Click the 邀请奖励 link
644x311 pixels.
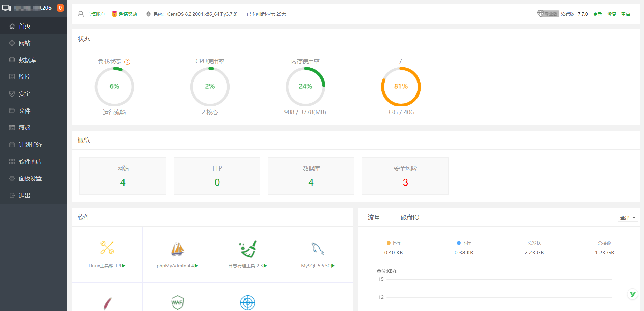click(128, 14)
